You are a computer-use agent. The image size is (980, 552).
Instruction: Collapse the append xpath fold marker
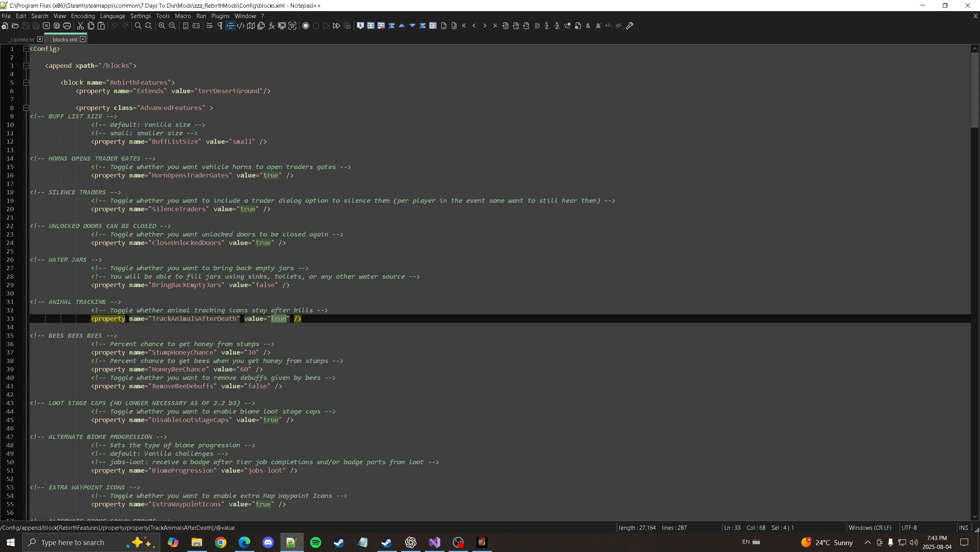click(26, 66)
